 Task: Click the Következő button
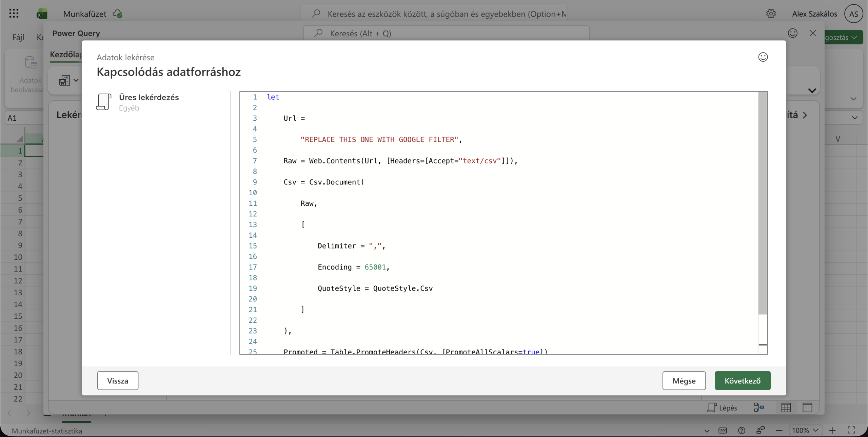coord(742,381)
